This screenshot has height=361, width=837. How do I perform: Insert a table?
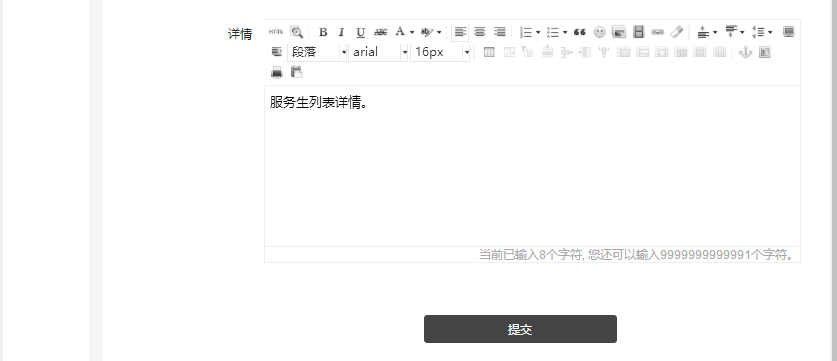489,52
